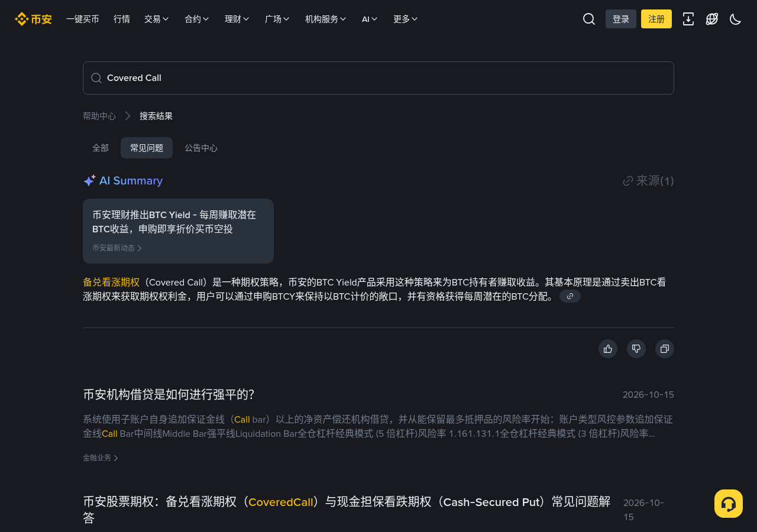The image size is (757, 532).
Task: Open the app download icon
Action: coord(688,19)
